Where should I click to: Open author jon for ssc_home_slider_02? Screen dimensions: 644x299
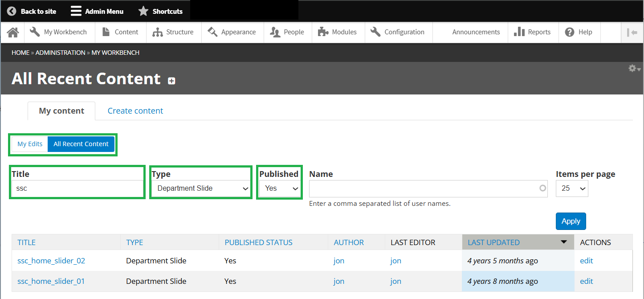click(339, 261)
